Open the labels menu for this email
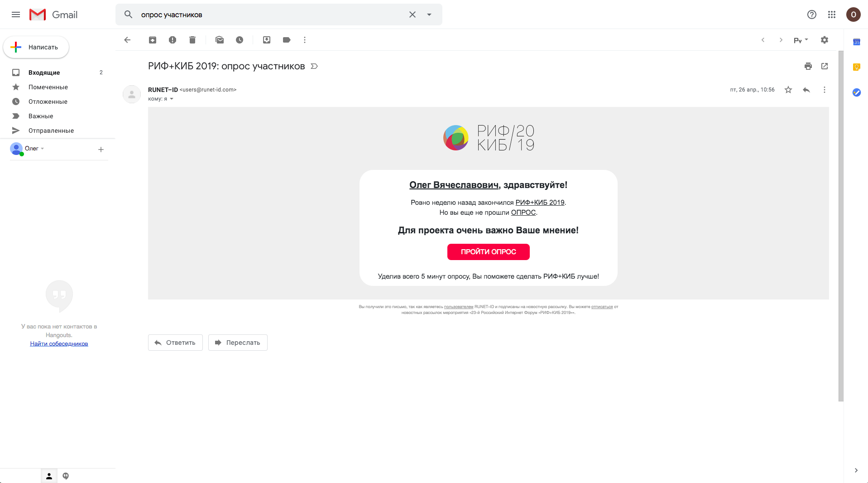The image size is (868, 483). (287, 40)
